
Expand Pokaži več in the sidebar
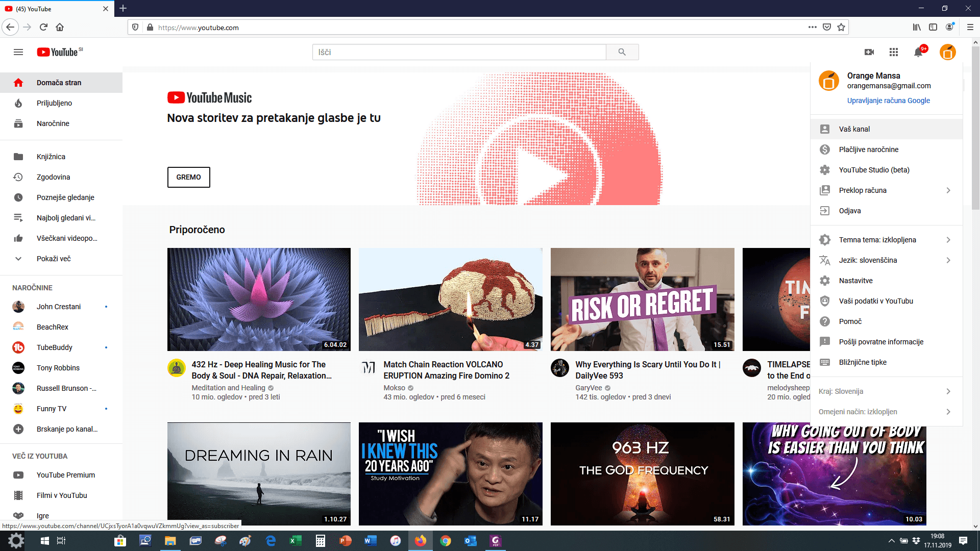pos(53,259)
